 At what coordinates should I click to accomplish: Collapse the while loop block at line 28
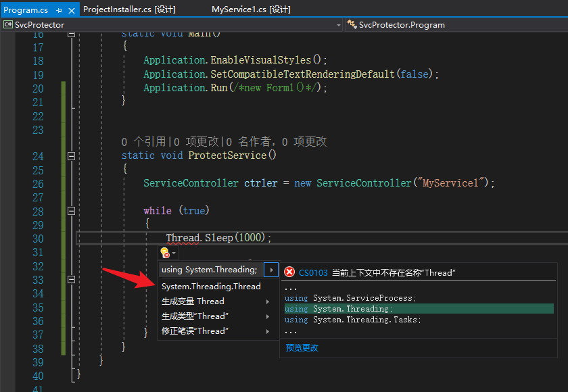[72, 211]
